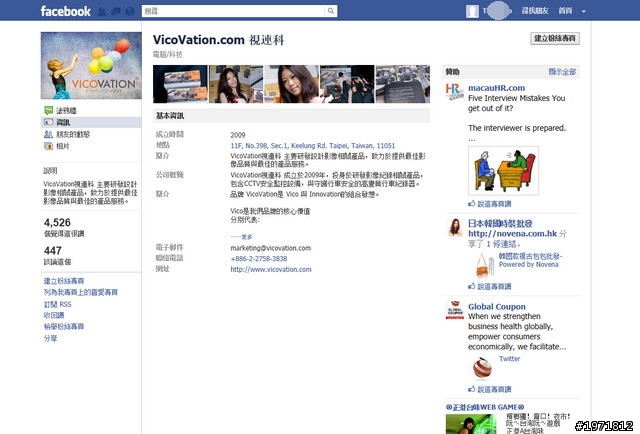Open the fourth photo thumbnail with crowd
The image size is (640, 434).
pos(347,84)
